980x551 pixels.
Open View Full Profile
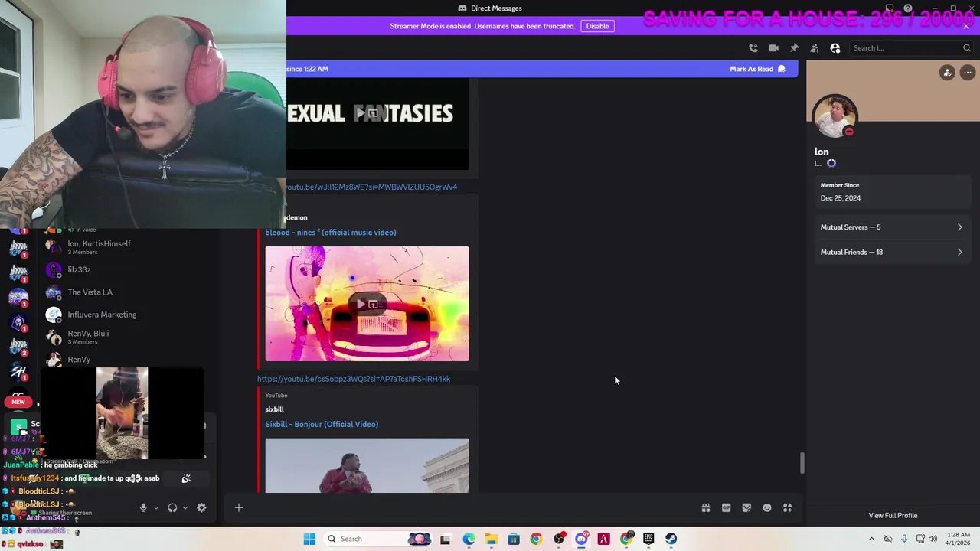click(893, 516)
